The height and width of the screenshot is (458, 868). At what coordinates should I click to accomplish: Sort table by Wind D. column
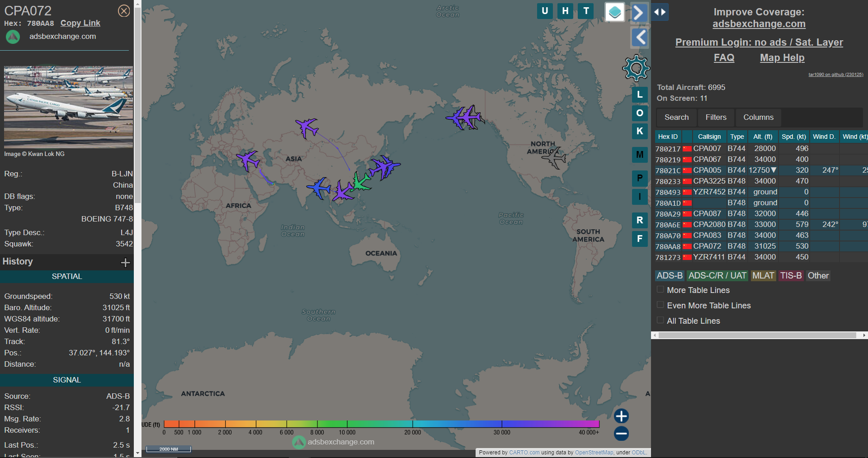coord(824,137)
